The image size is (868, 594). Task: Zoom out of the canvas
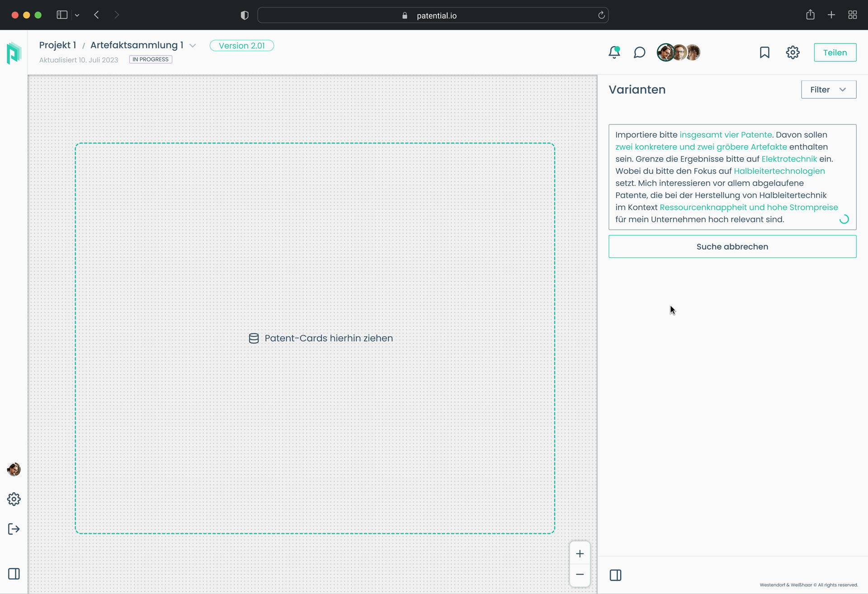pos(580,575)
